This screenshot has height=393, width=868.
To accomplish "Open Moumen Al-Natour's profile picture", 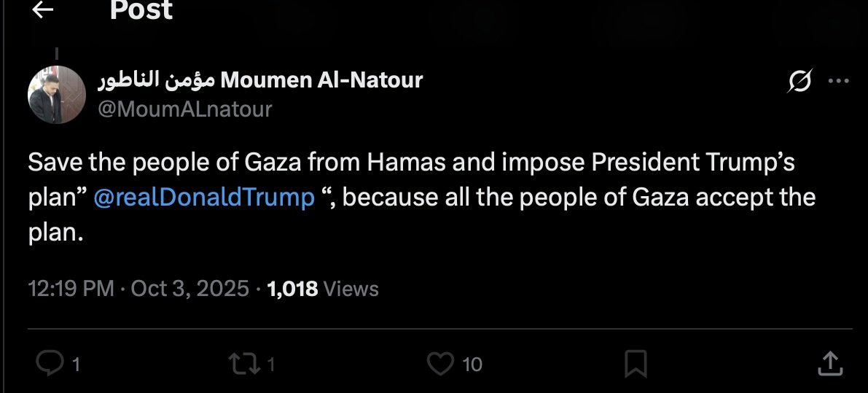I will [56, 95].
